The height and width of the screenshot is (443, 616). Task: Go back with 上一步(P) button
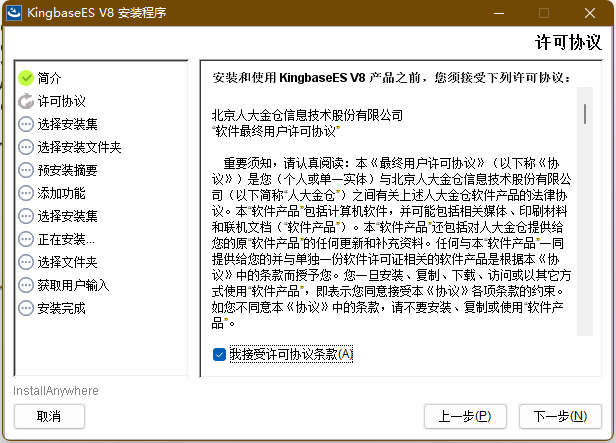[x=465, y=416]
